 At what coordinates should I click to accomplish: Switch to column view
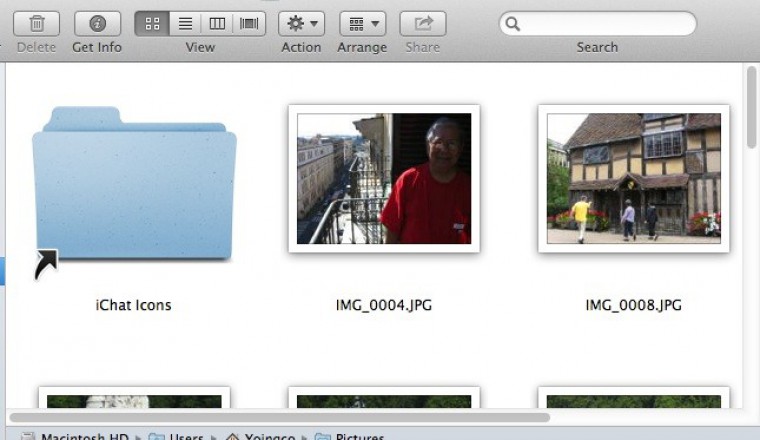click(x=216, y=24)
